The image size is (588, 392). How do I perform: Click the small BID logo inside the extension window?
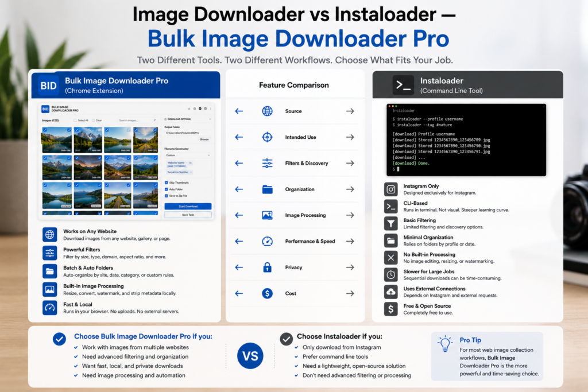point(45,109)
